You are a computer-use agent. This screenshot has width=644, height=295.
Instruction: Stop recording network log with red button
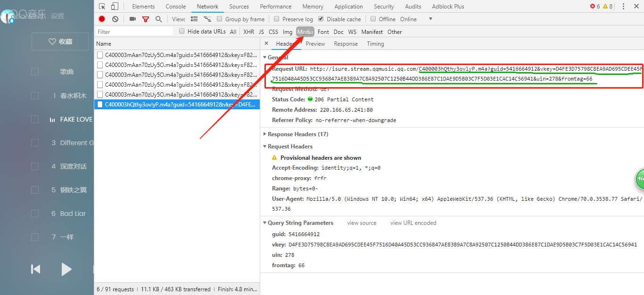(x=102, y=19)
